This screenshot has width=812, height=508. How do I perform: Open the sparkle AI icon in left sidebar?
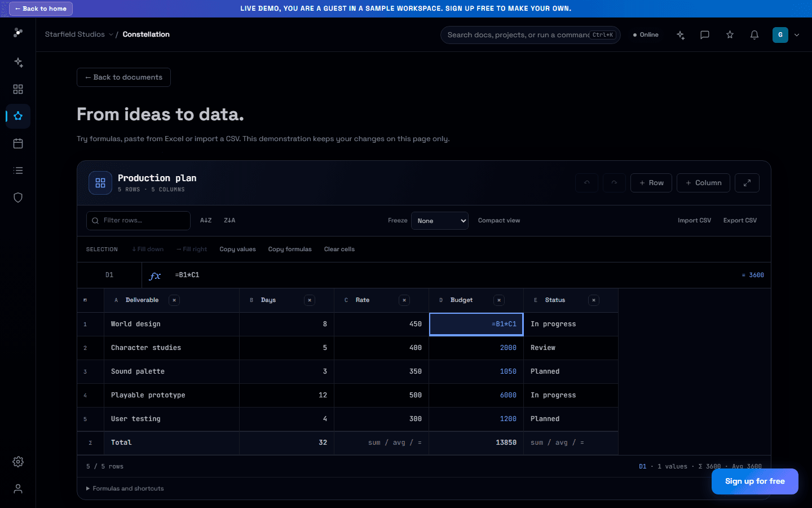(x=18, y=62)
